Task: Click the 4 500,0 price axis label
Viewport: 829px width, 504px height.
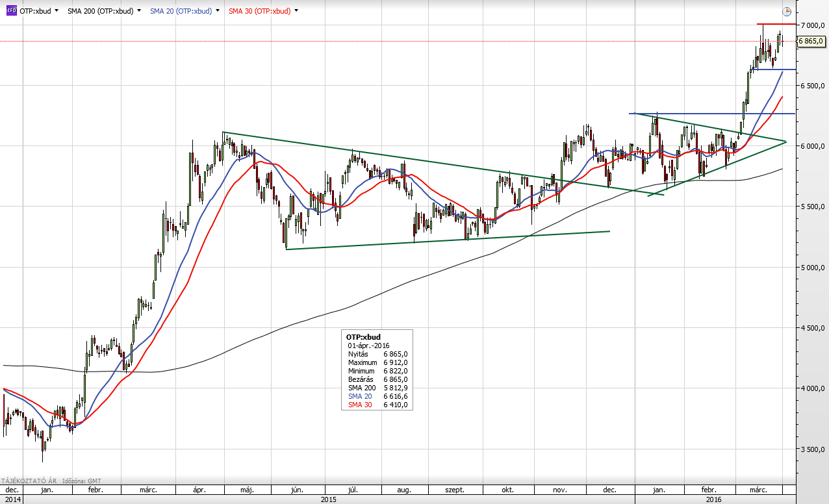Action: [812, 328]
